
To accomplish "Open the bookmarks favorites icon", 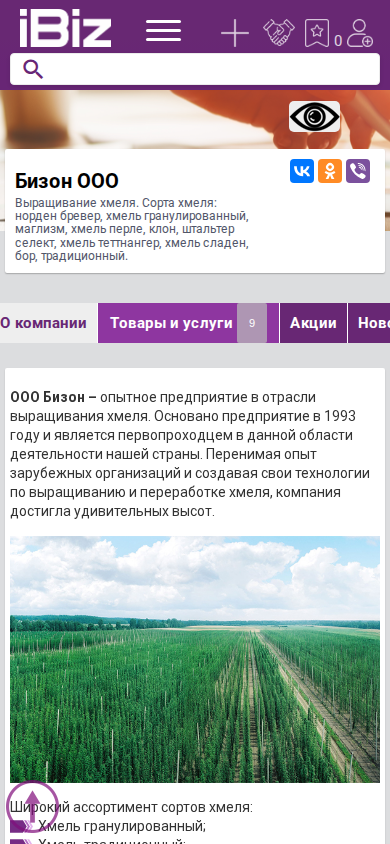I will 317,33.
